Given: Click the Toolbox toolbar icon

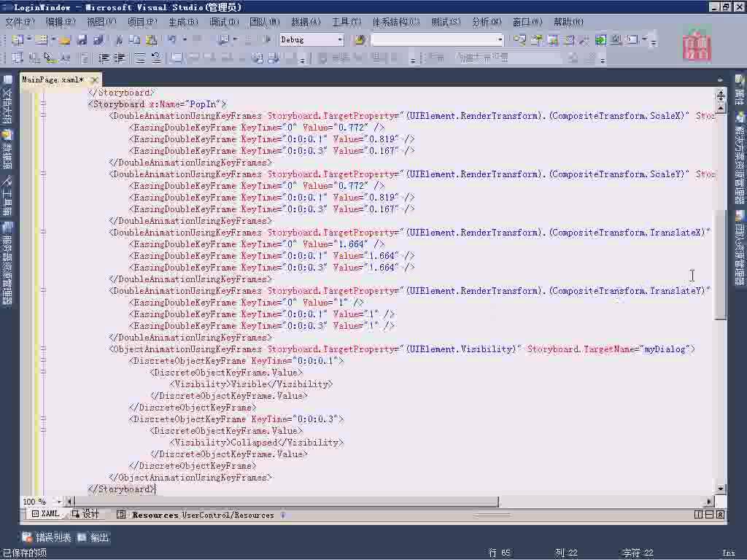Looking at the screenshot, I should click(x=584, y=40).
